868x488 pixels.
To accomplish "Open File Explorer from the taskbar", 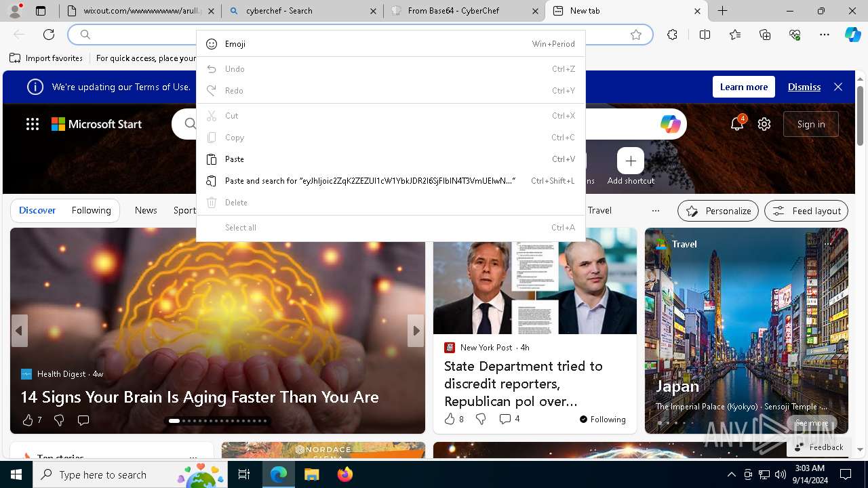I will tap(311, 474).
